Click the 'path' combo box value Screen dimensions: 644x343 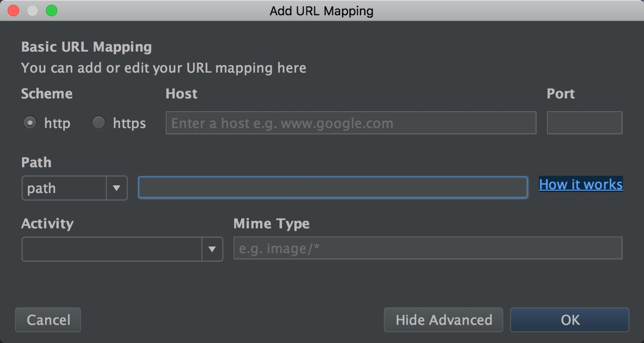[x=64, y=188]
